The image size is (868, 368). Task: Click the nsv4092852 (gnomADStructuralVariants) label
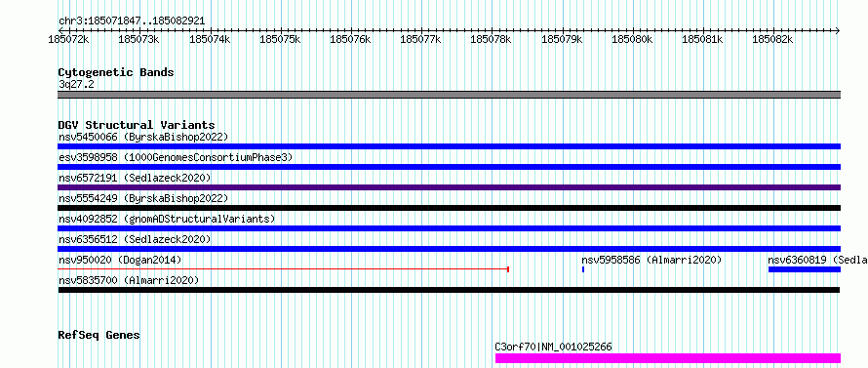tap(167, 219)
